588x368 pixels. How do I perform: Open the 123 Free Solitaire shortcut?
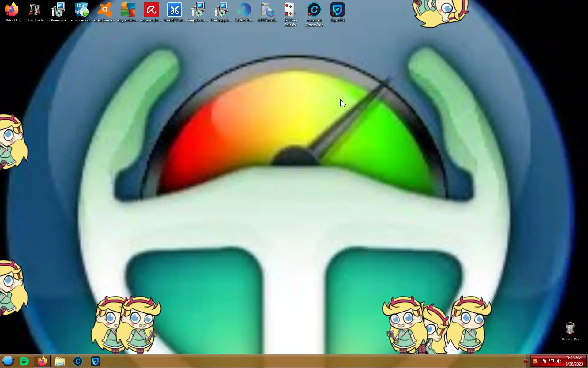pos(290,10)
